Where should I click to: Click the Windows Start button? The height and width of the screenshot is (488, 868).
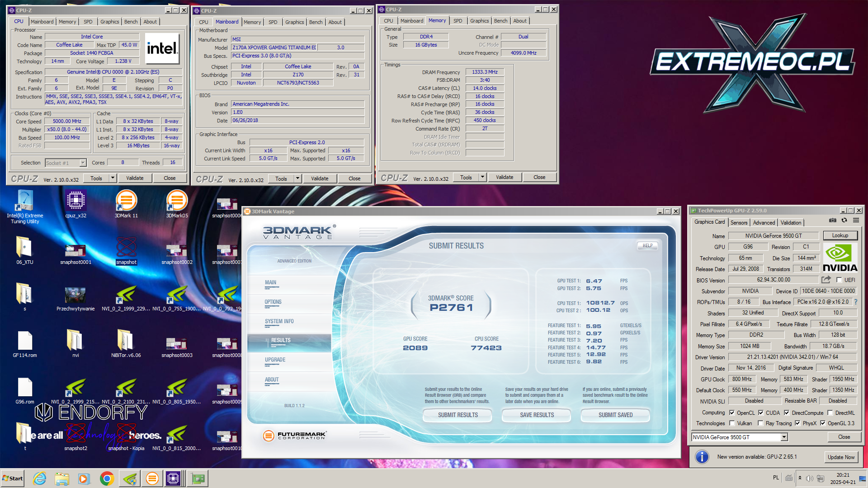[13, 479]
